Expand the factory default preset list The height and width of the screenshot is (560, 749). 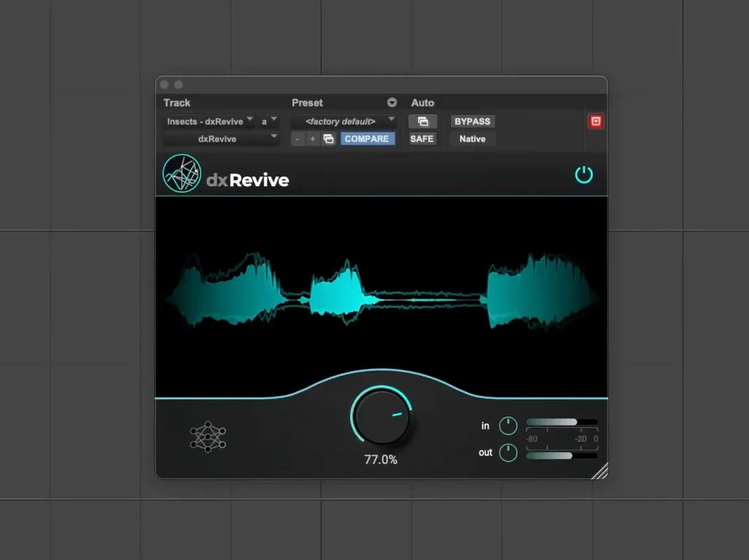pyautogui.click(x=345, y=122)
